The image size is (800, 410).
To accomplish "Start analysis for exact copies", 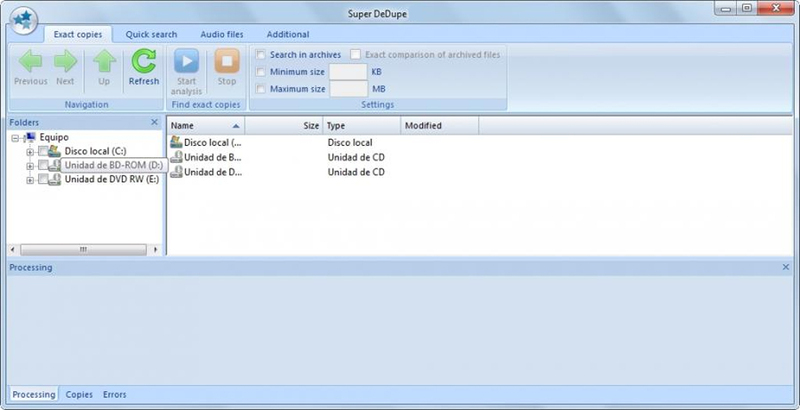I will [x=187, y=72].
